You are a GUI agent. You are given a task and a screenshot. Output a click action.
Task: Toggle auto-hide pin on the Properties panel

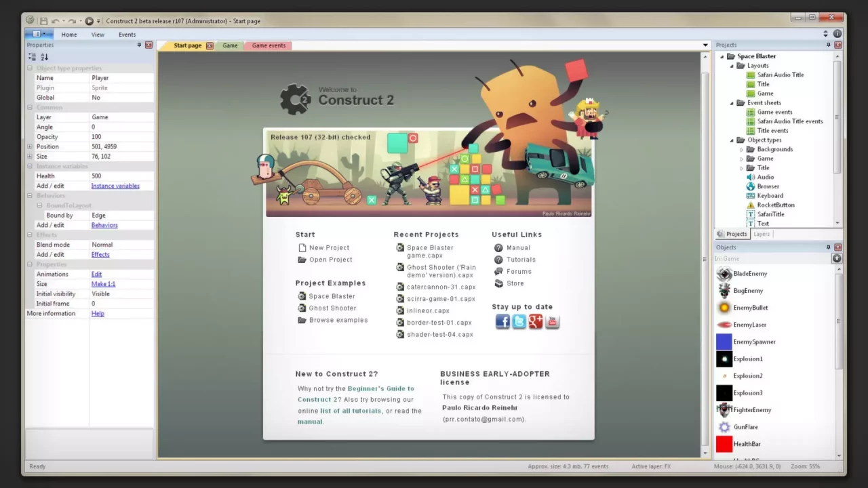[x=139, y=45]
